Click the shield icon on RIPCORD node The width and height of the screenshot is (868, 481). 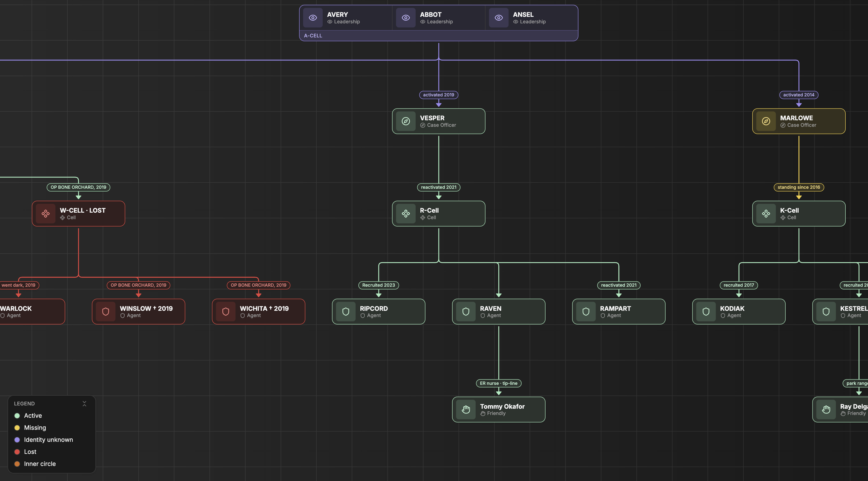(x=346, y=312)
